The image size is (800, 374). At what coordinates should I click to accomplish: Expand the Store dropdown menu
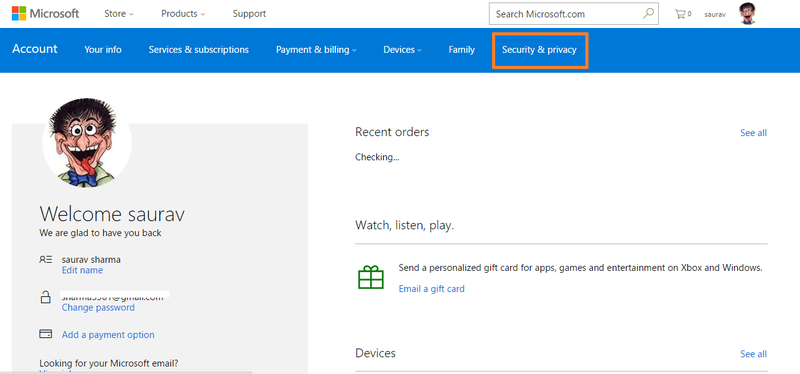[119, 14]
